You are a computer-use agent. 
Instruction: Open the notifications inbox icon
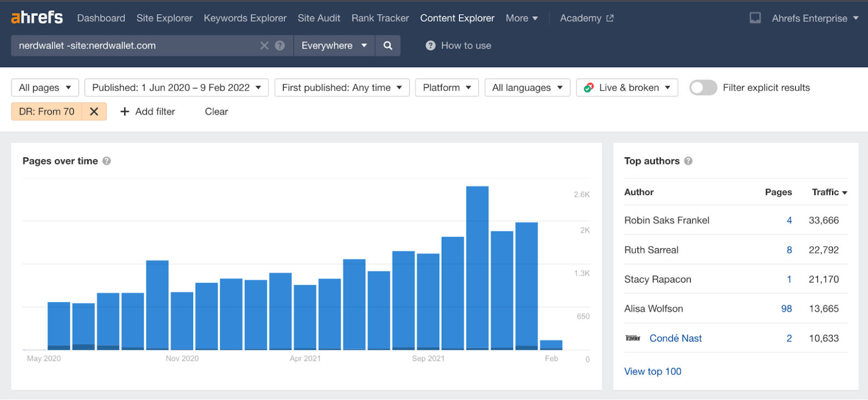coord(755,18)
